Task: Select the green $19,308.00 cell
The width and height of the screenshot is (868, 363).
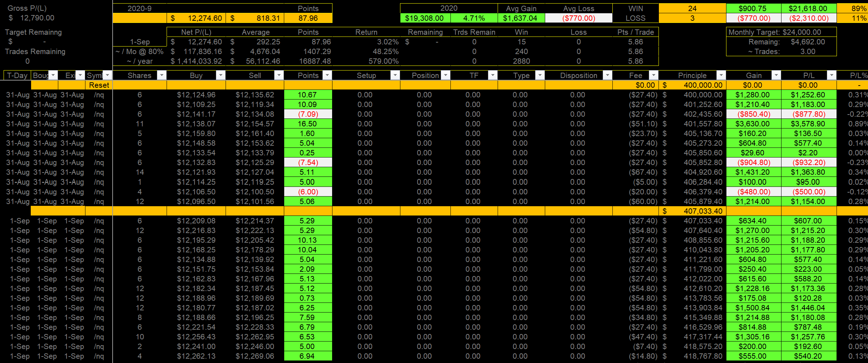Action: tap(425, 18)
